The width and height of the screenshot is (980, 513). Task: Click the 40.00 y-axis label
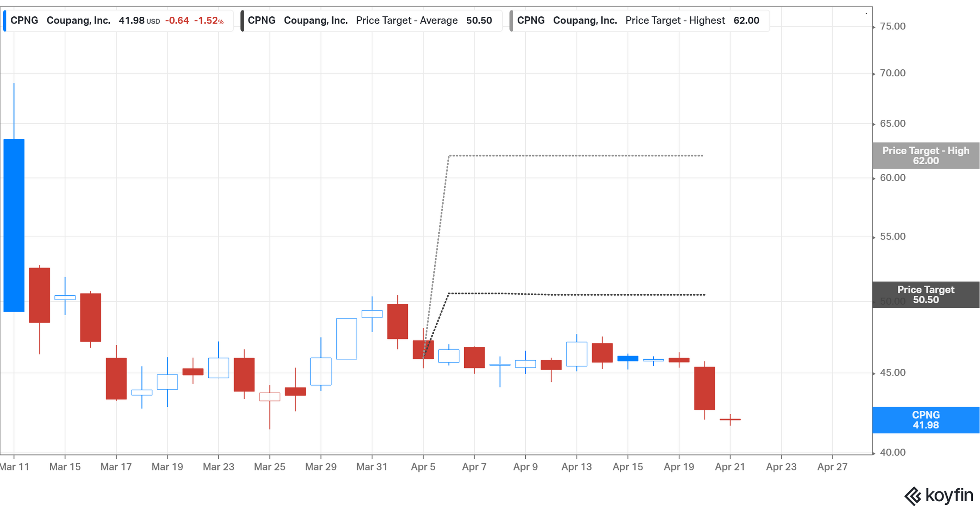[x=892, y=453]
